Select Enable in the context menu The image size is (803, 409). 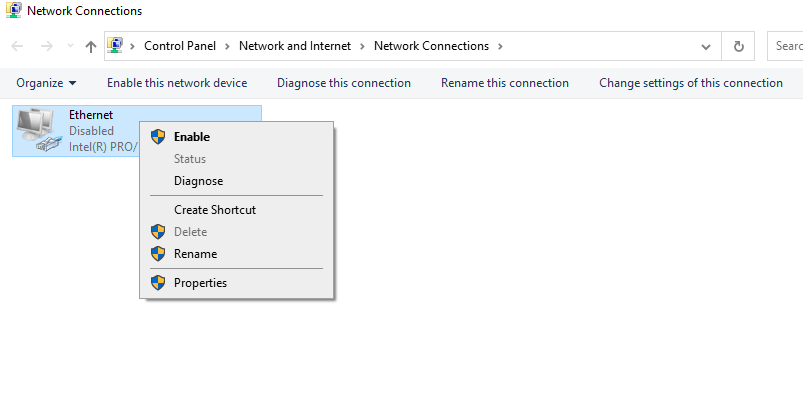pyautogui.click(x=191, y=137)
